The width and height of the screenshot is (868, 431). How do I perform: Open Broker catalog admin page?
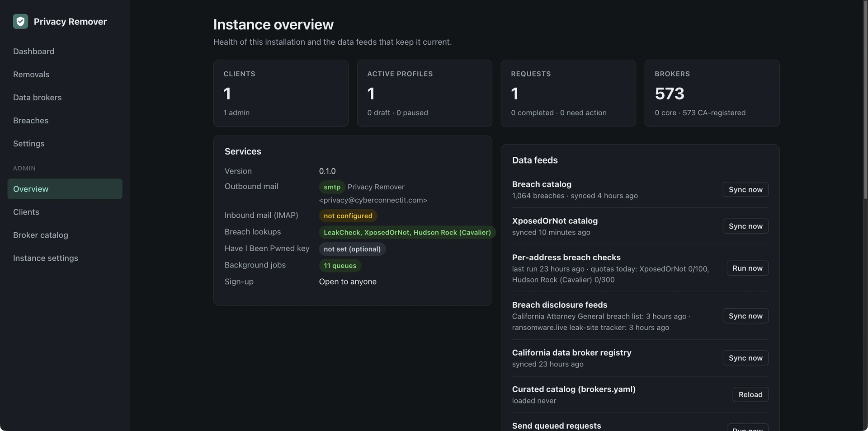[x=41, y=235]
